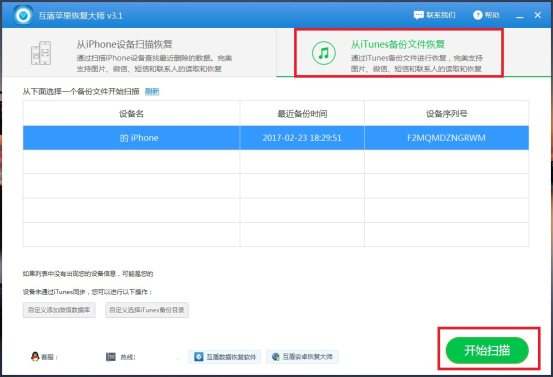This screenshot has height=377, width=553.
Task: Switch to 从iTunes备份文件恢复 tab
Action: point(399,53)
